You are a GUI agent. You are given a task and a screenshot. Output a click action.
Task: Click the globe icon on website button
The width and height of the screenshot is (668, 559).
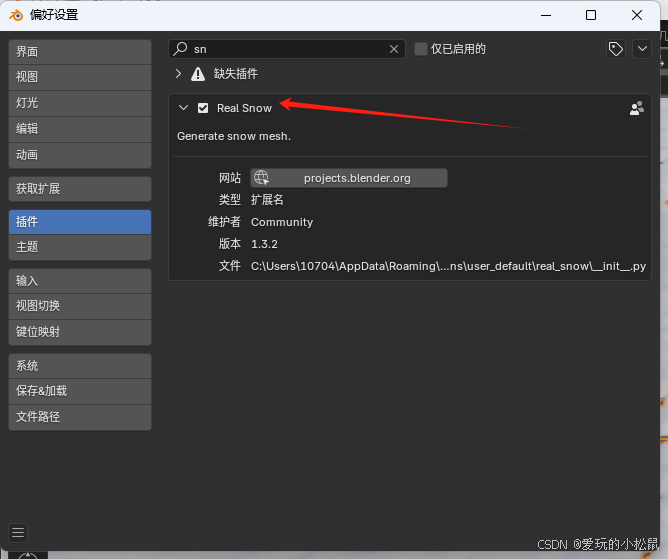tap(261, 178)
